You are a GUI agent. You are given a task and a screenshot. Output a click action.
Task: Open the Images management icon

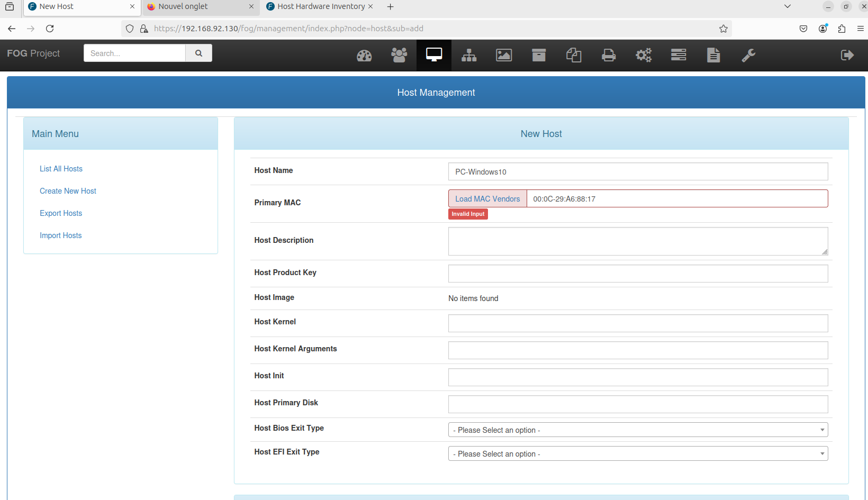point(504,55)
